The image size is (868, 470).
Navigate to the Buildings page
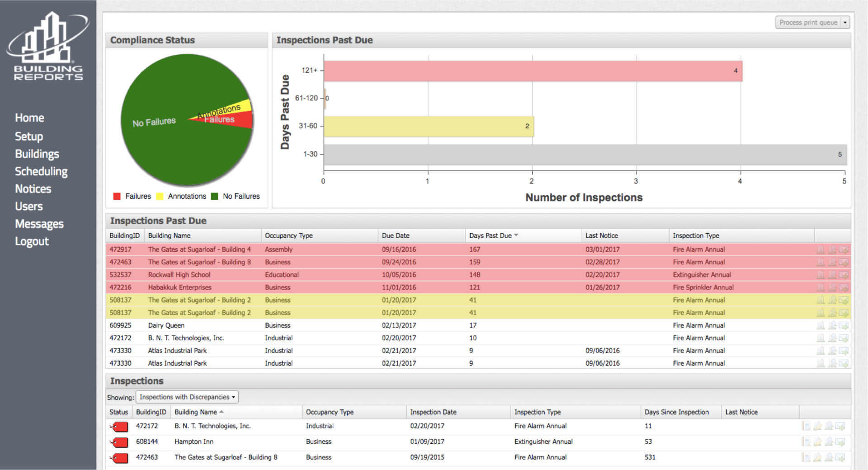37,154
